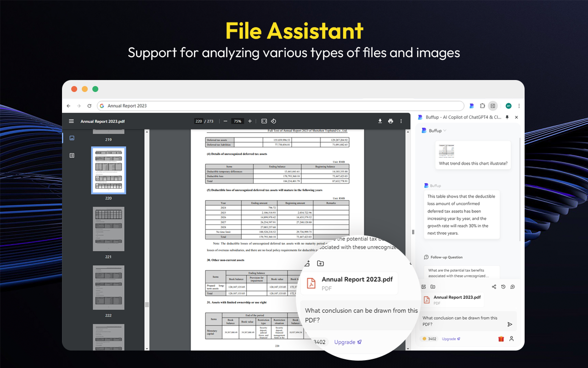Click the side panel resize handle
This screenshot has width=588, height=368.
(413, 232)
